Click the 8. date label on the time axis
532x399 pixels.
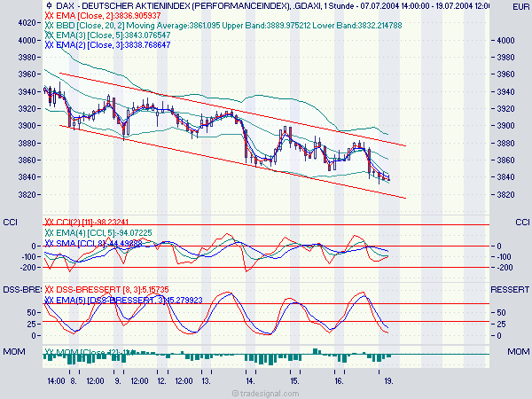click(74, 381)
